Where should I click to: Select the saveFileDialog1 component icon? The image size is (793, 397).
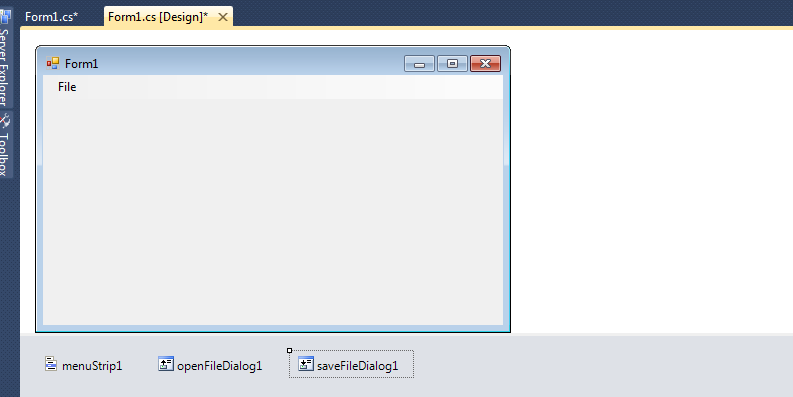(x=305, y=364)
